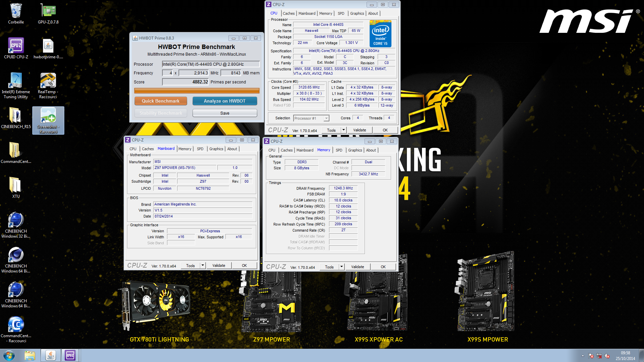Select the CINEBENCH Windows 32 Bit icon
This screenshot has width=644, height=362.
(x=16, y=225)
